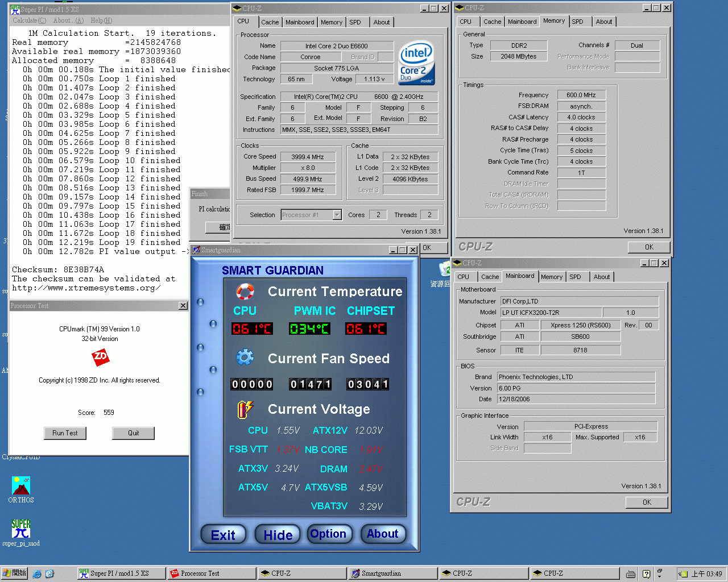
Task: Click the CPU voltage 1.55V in Smart Guardian
Action: tap(288, 431)
